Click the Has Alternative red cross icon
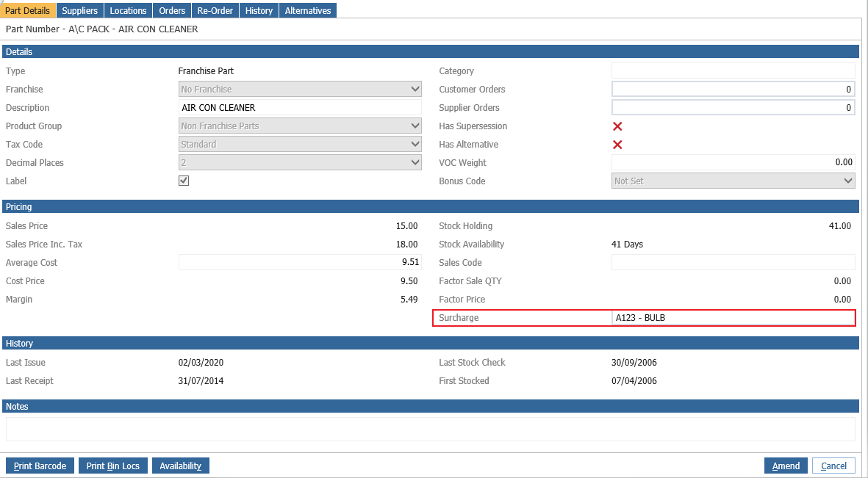Image resolution: width=868 pixels, height=478 pixels. coord(617,145)
